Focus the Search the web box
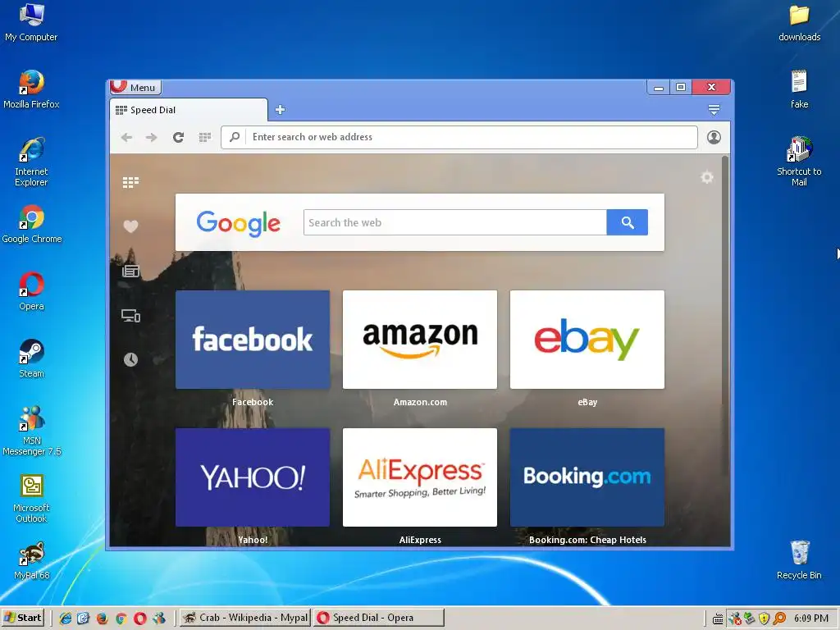840x630 pixels. [x=454, y=222]
